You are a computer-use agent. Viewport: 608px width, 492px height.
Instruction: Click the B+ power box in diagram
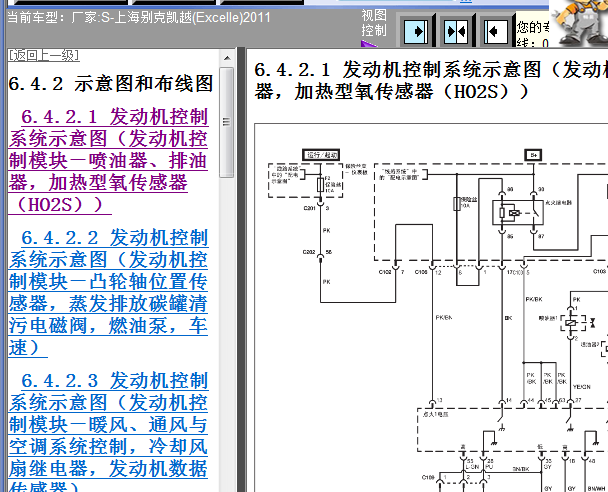click(x=533, y=155)
